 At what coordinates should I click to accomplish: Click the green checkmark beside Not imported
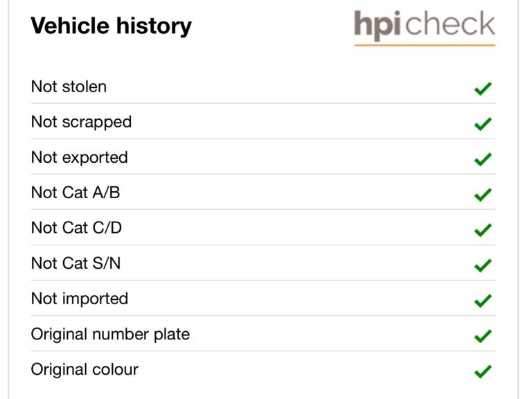(483, 301)
